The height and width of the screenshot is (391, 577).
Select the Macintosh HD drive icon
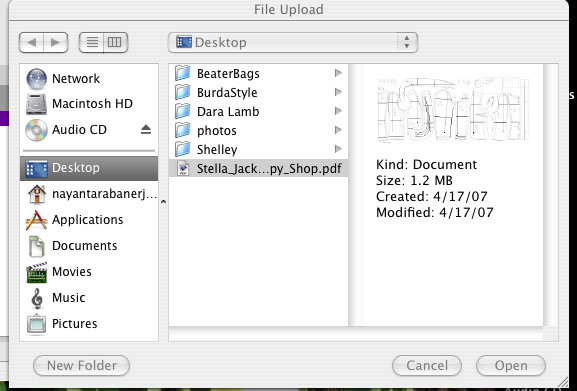pos(36,104)
